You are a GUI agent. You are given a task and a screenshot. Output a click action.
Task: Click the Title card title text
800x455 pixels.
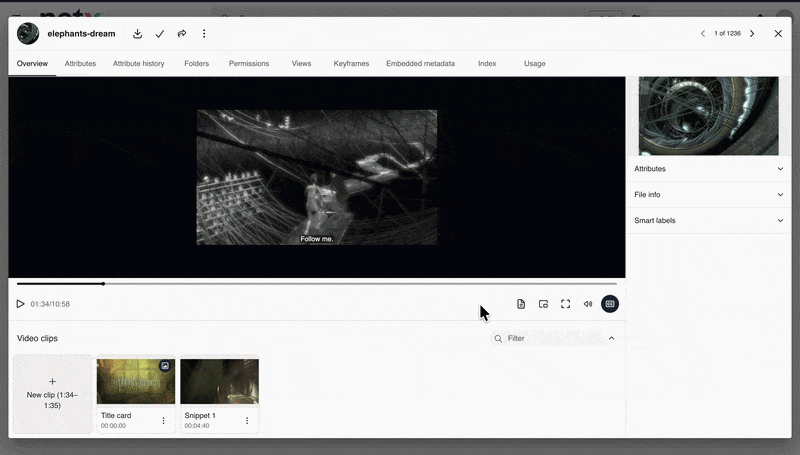click(x=116, y=416)
